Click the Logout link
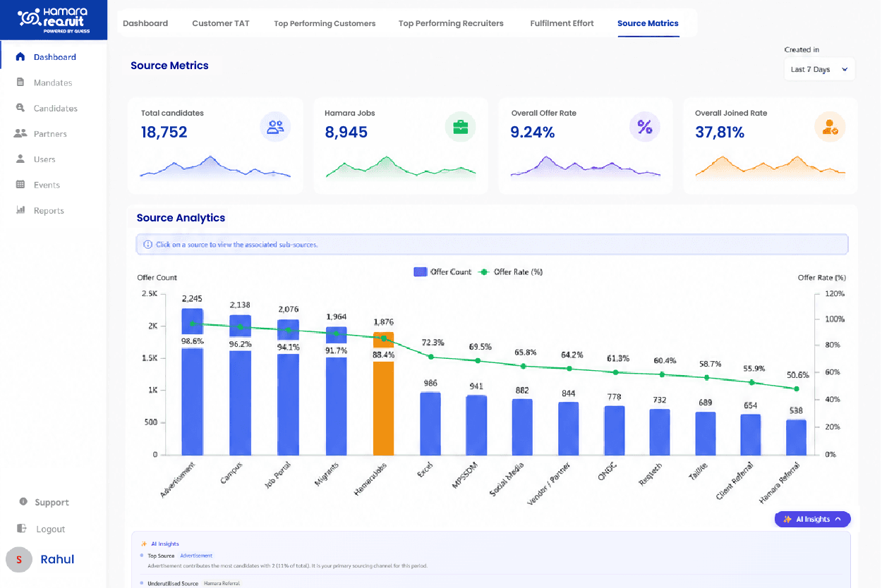This screenshot has height=588, width=882. (x=50, y=529)
